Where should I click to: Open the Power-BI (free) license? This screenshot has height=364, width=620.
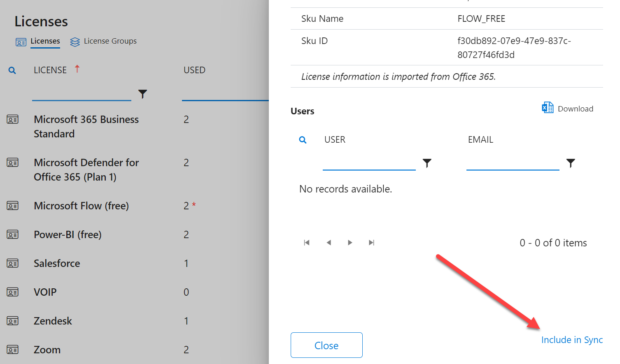point(68,234)
